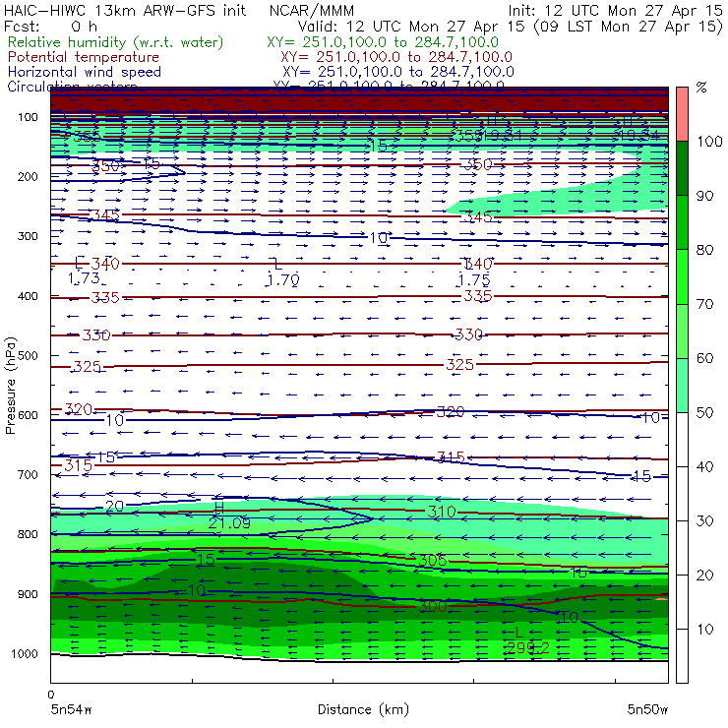Select the 80–90% green colorbar segment
Image resolution: width=728 pixels, height=728 pixels.
682,222
